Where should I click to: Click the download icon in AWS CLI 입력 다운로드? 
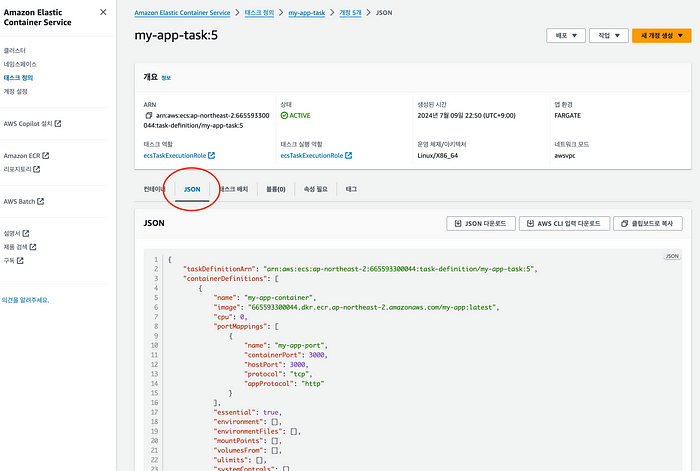pyautogui.click(x=530, y=223)
